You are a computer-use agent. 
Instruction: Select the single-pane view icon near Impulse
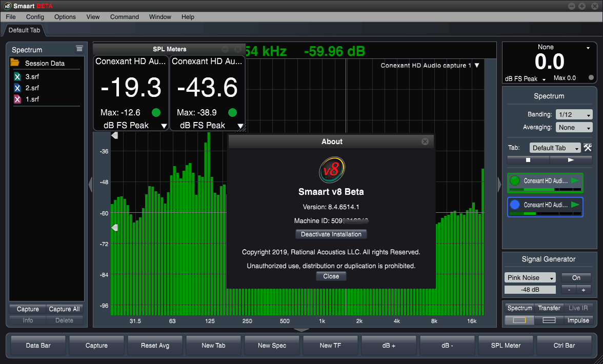click(x=519, y=319)
